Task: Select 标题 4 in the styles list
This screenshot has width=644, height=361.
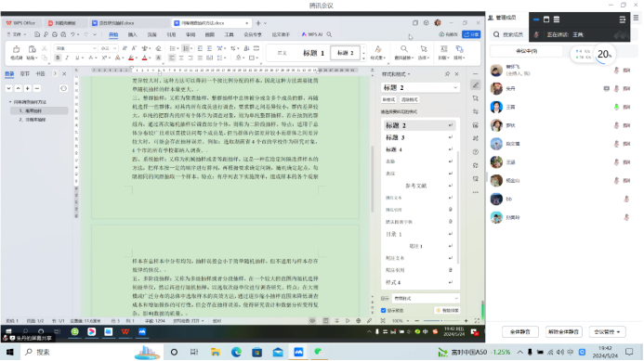Action: tap(419, 149)
